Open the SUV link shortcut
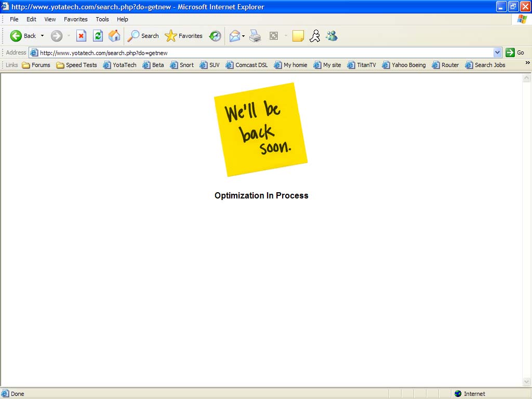The height and width of the screenshot is (399, 532). pos(210,65)
